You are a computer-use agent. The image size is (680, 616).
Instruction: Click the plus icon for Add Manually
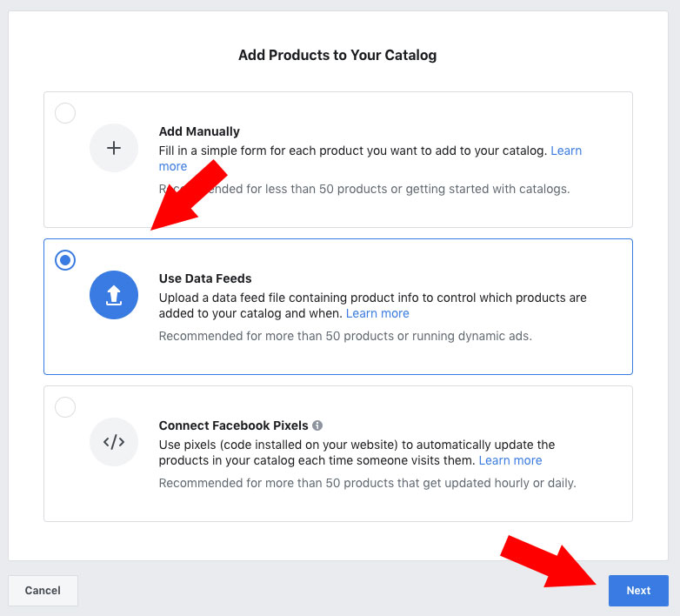click(x=114, y=148)
